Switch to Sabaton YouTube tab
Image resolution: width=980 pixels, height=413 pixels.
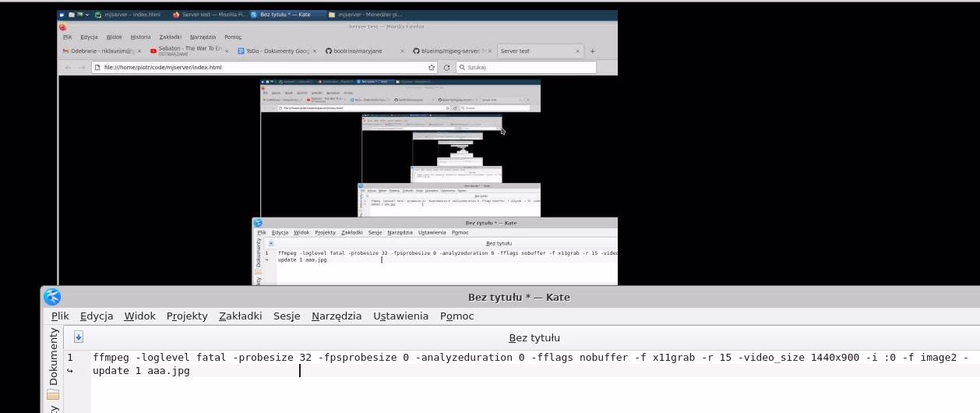[187, 51]
